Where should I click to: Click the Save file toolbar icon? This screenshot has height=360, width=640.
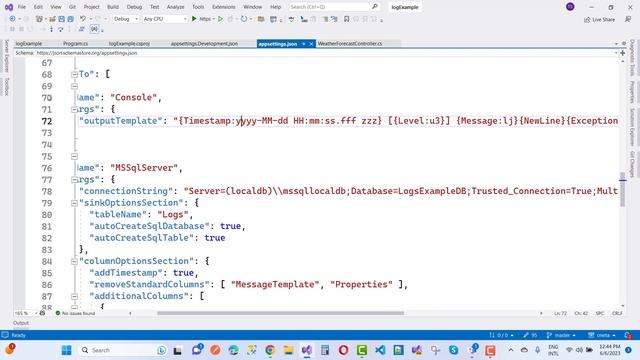(61, 19)
